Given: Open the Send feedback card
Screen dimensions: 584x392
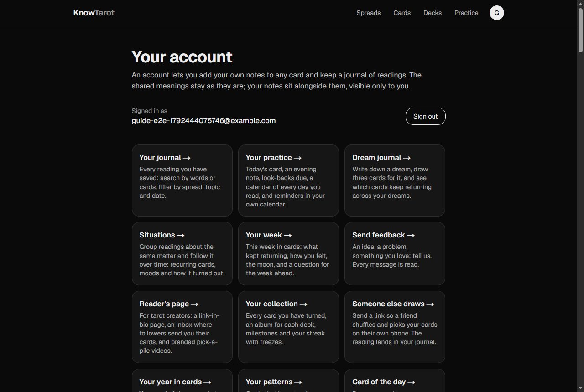Looking at the screenshot, I should (x=395, y=254).
